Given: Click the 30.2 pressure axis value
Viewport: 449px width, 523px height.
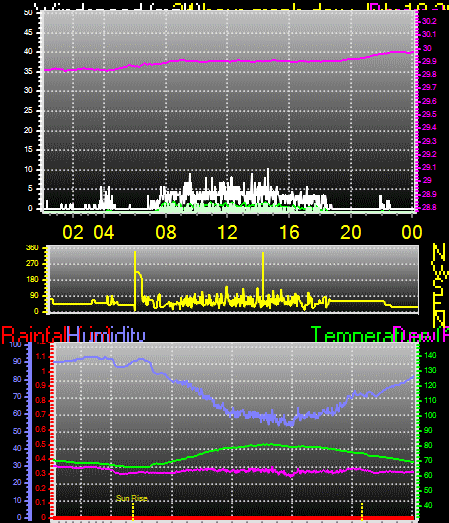Looking at the screenshot, I should tap(429, 21).
